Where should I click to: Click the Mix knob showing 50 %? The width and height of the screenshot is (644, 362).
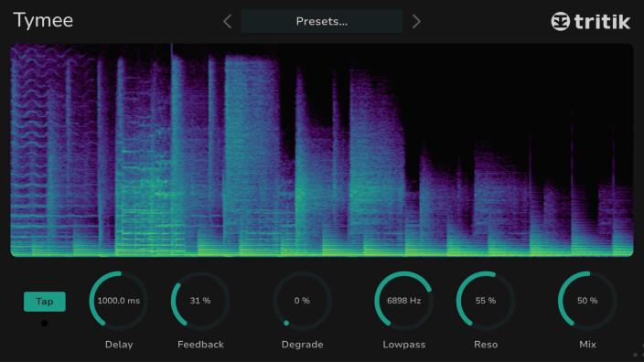click(x=587, y=301)
